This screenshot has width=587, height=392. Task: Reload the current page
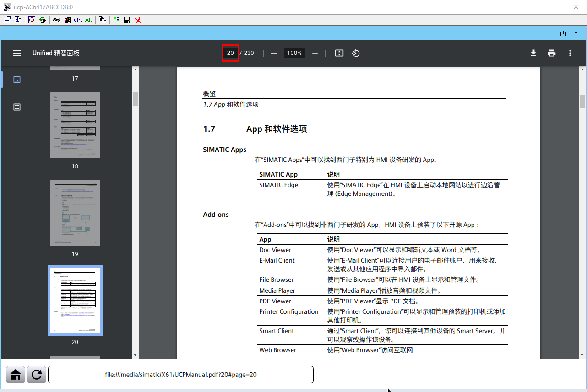37,375
